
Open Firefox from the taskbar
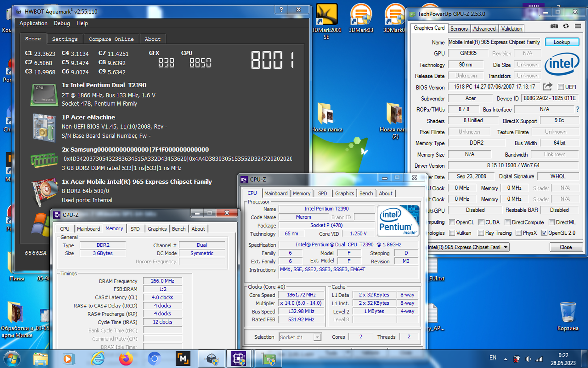tap(126, 359)
